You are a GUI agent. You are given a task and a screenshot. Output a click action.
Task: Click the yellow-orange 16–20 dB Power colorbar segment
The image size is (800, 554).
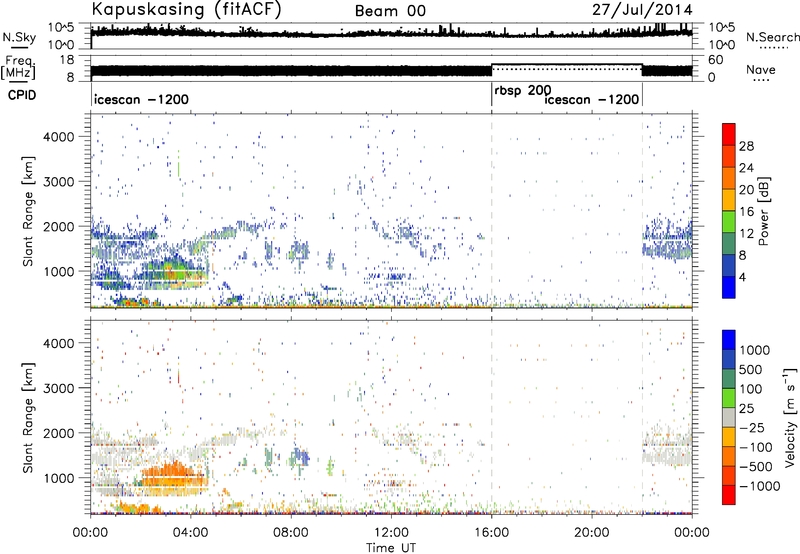pyautogui.click(x=729, y=200)
